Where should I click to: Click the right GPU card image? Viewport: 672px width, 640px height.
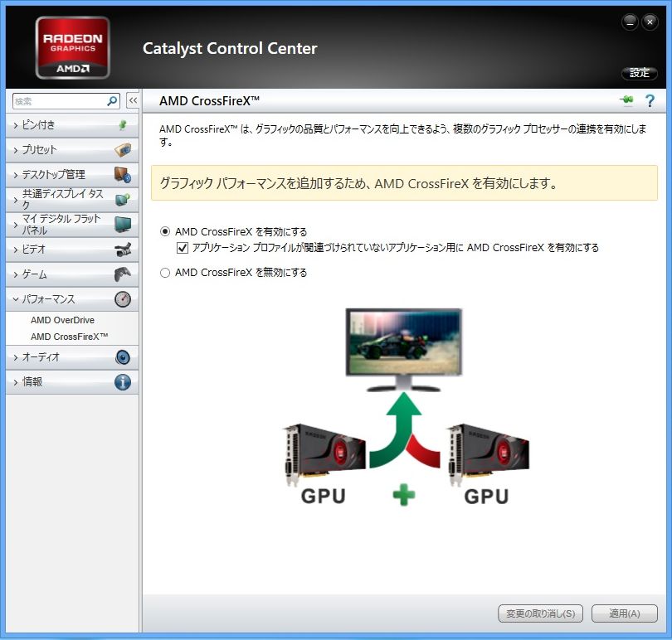pos(488,455)
